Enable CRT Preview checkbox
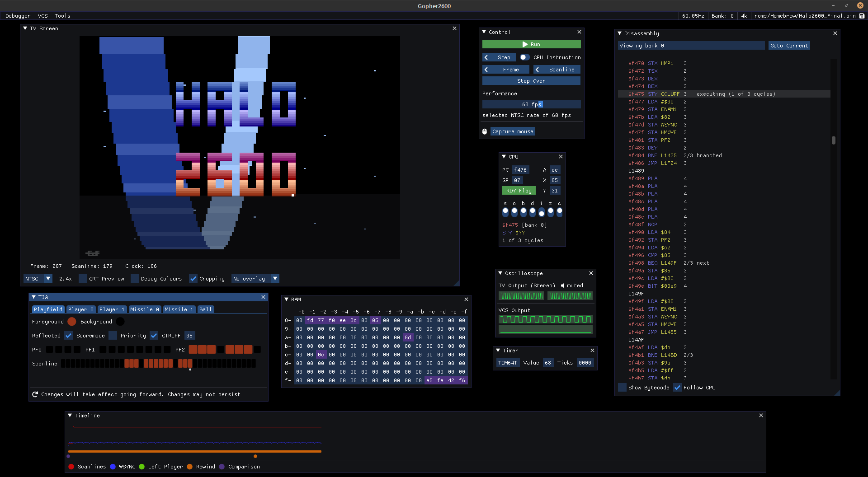The image size is (868, 477). [x=83, y=279]
